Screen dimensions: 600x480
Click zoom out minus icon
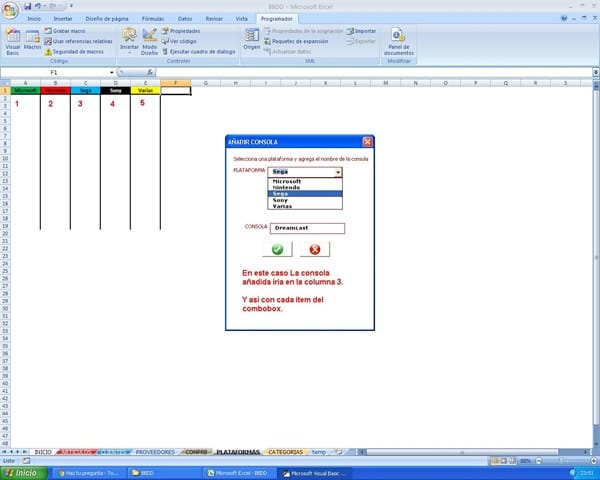pyautogui.click(x=538, y=461)
